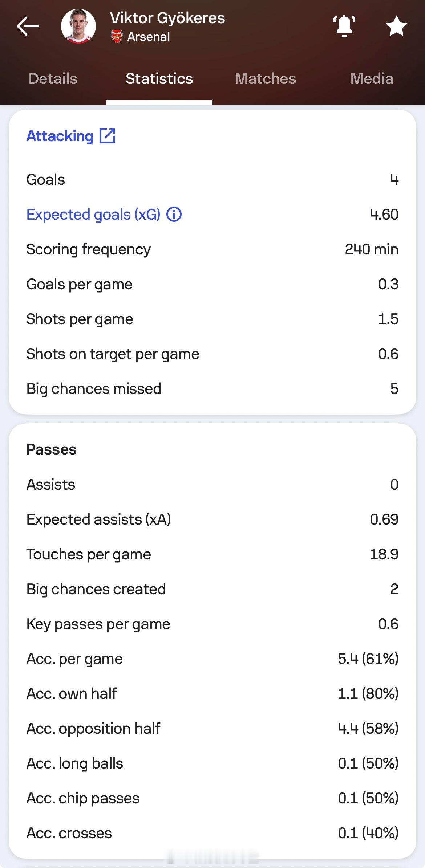Tap the Arsenal club crest icon
This screenshot has height=868, width=425.
[117, 37]
